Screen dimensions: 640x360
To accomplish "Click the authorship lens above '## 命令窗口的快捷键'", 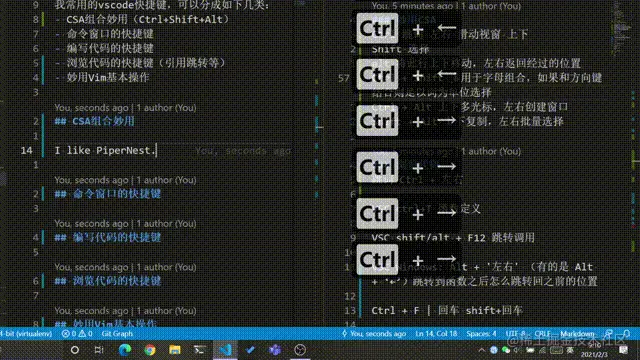I will tap(125, 180).
